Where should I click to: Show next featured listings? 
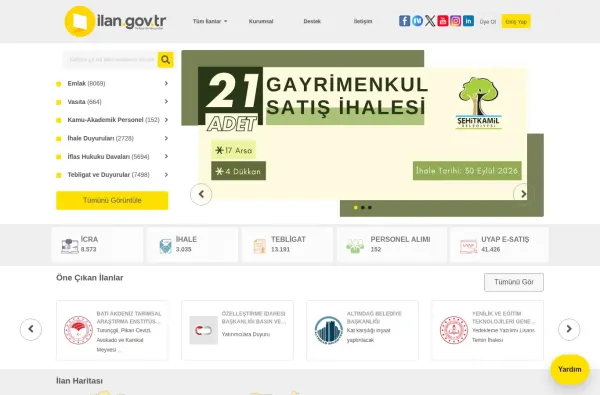[x=569, y=329]
